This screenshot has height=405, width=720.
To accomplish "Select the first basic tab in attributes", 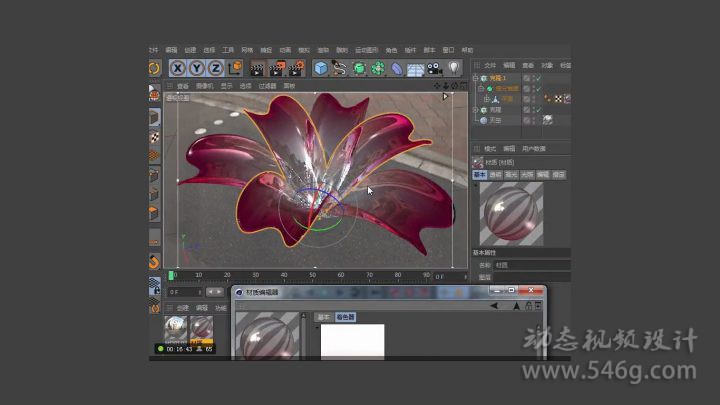I will click(480, 175).
